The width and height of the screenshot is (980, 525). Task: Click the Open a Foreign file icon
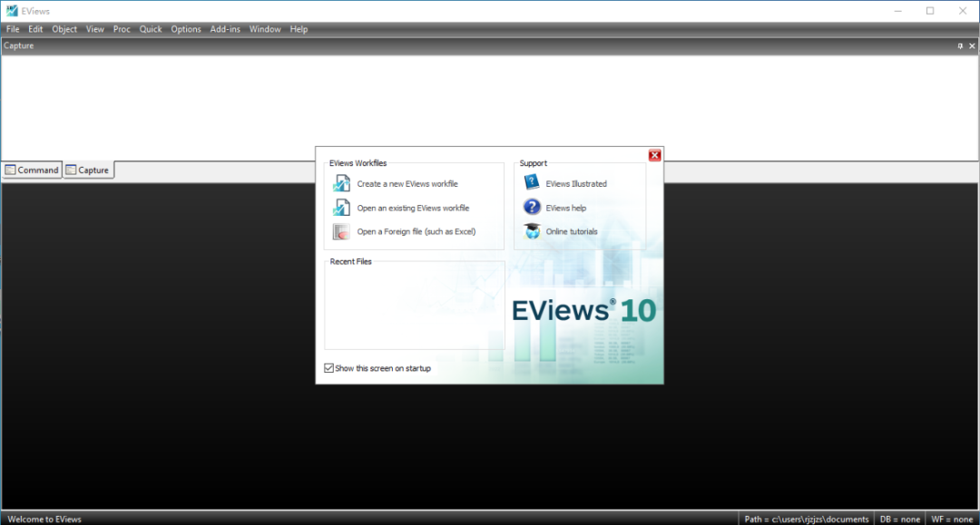[341, 231]
